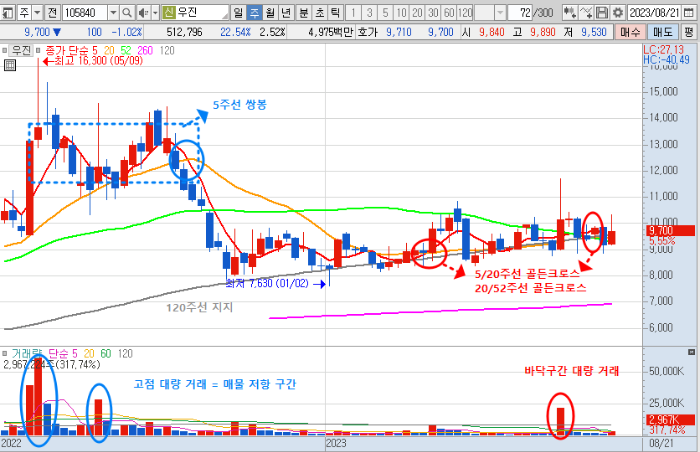Click the 3 interval button
700x452 pixels.
click(x=369, y=13)
